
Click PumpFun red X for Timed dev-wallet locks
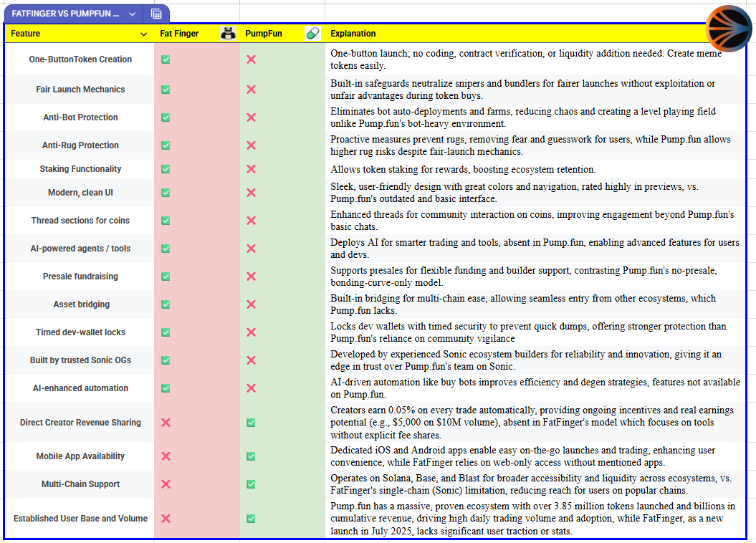[x=252, y=332]
